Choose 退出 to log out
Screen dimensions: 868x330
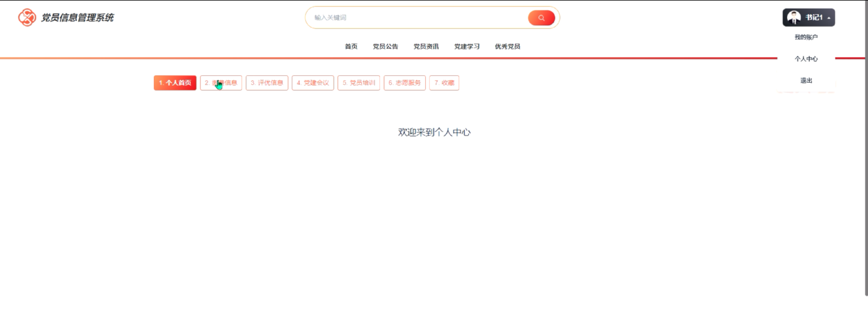click(806, 81)
